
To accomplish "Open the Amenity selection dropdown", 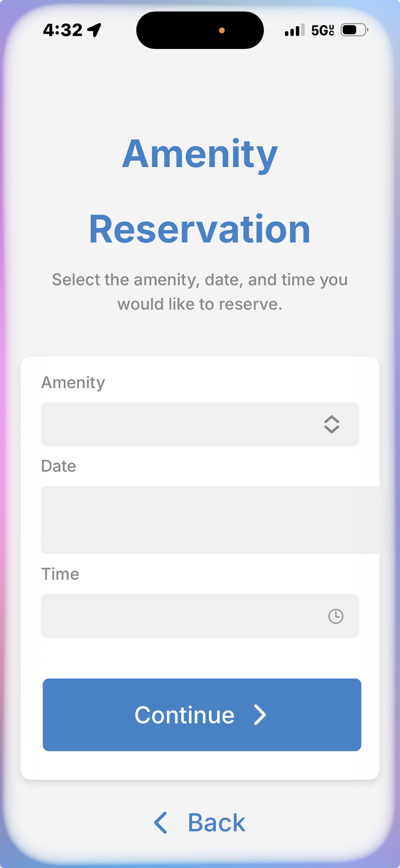I will click(200, 424).
